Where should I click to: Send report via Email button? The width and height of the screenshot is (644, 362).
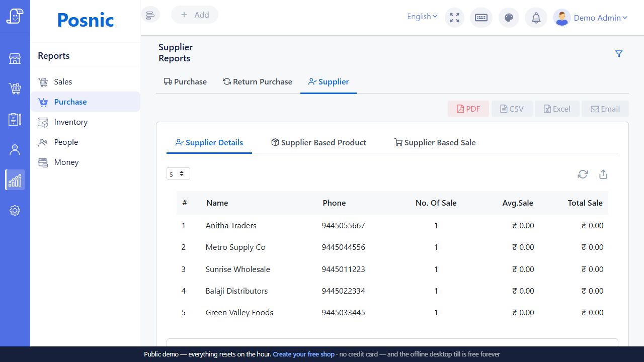coord(605,109)
